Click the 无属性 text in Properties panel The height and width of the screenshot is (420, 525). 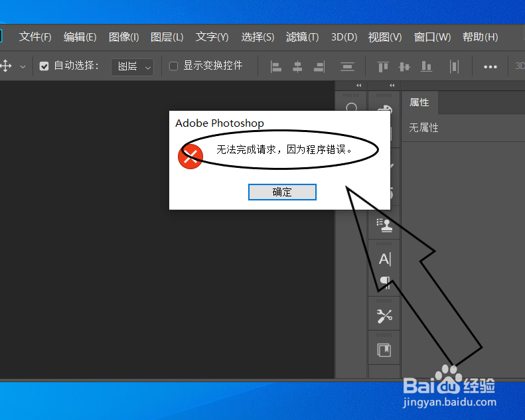[x=423, y=128]
